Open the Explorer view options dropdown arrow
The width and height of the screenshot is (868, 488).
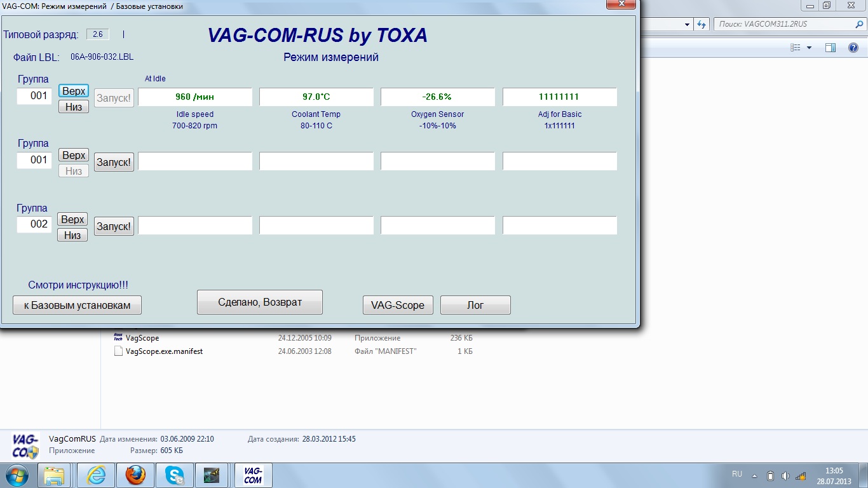809,48
